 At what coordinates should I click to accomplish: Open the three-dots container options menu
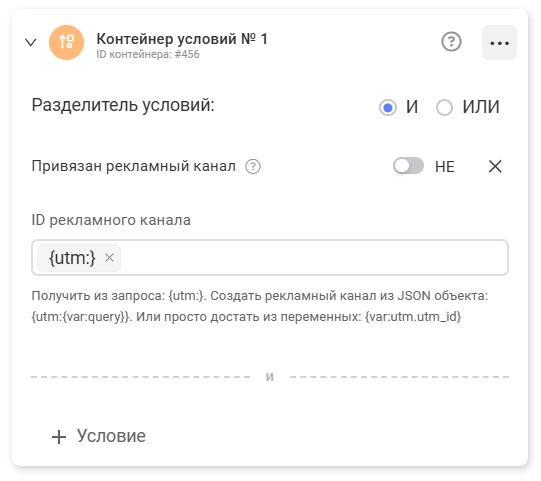[x=499, y=42]
